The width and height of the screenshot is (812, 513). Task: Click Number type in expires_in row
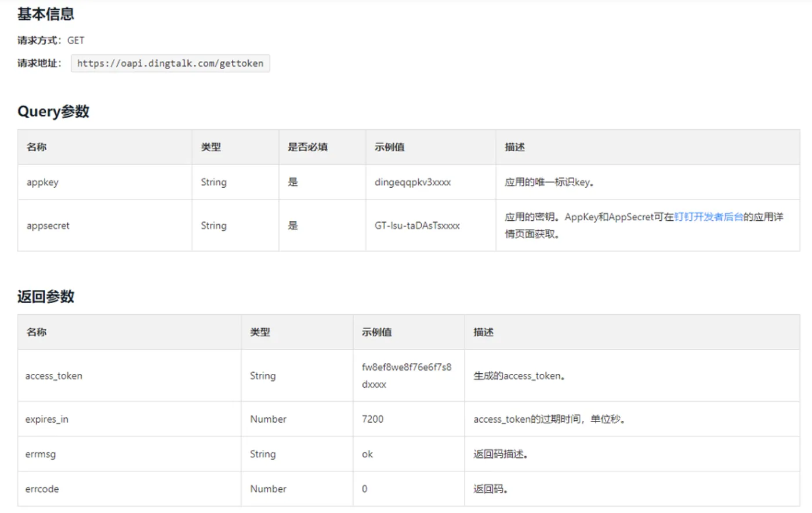point(268,419)
